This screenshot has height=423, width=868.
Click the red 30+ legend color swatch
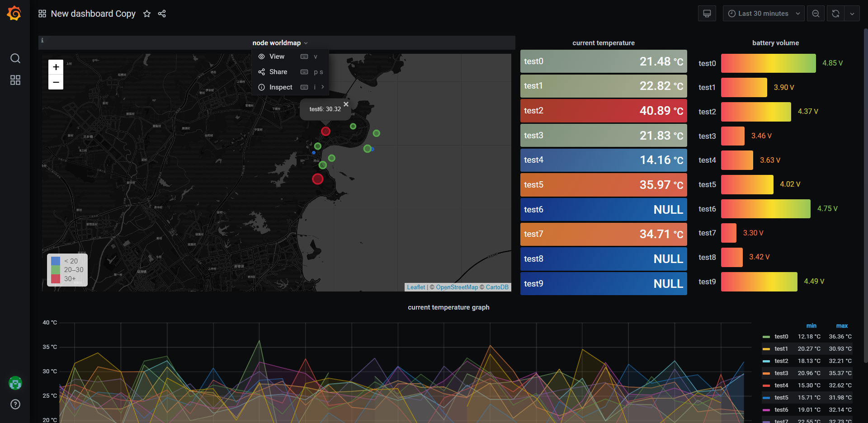(56, 278)
